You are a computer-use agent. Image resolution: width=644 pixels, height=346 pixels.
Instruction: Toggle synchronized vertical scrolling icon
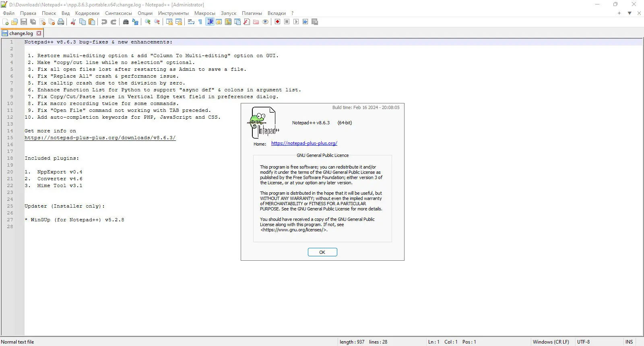click(169, 22)
